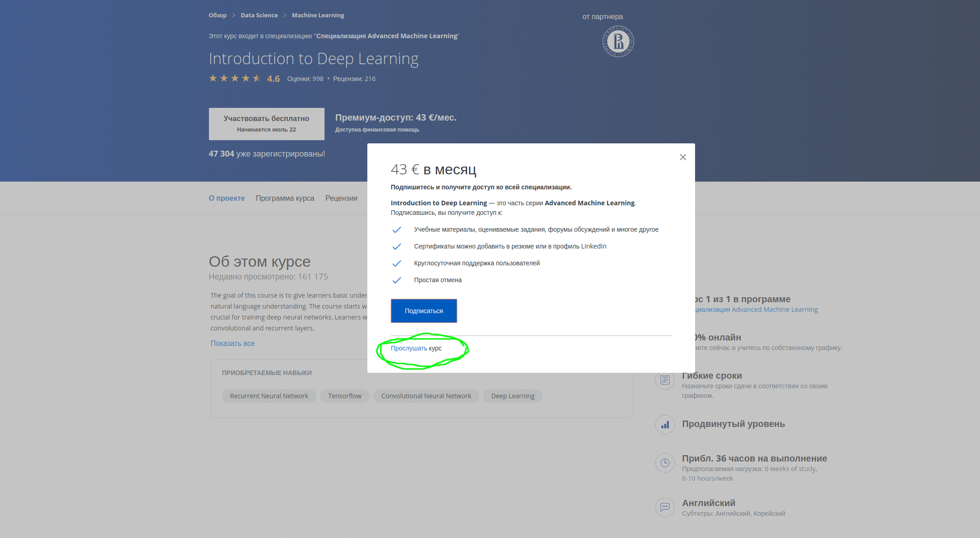Screen dimensions: 980x538
Task: Click the first checkmark icon in dialog
Action: 396,230
